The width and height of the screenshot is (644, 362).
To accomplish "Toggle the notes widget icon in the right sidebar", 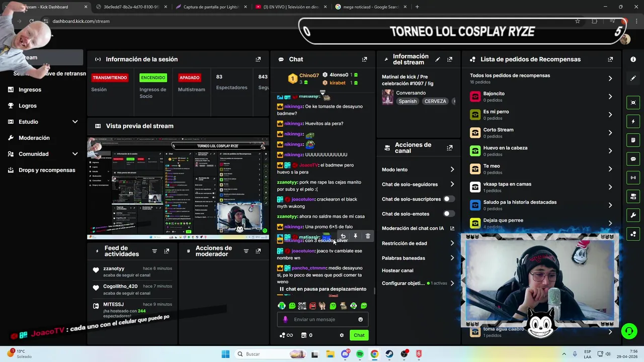I will pyautogui.click(x=633, y=140).
